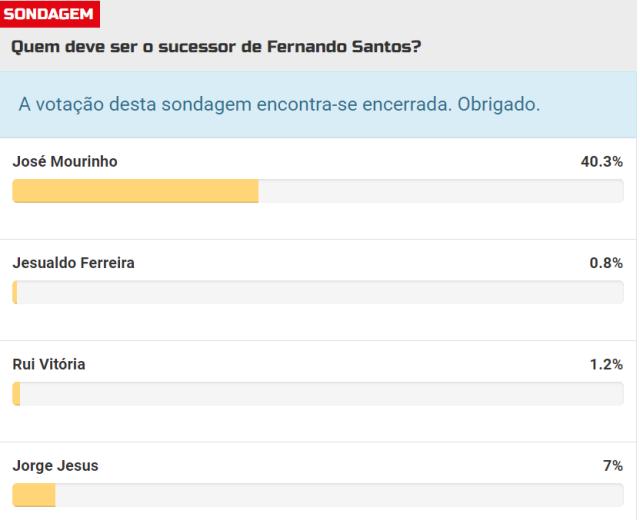The image size is (640, 520).
Task: Click the small yellow fill on Rui Vitória's bar
Action: (16, 395)
